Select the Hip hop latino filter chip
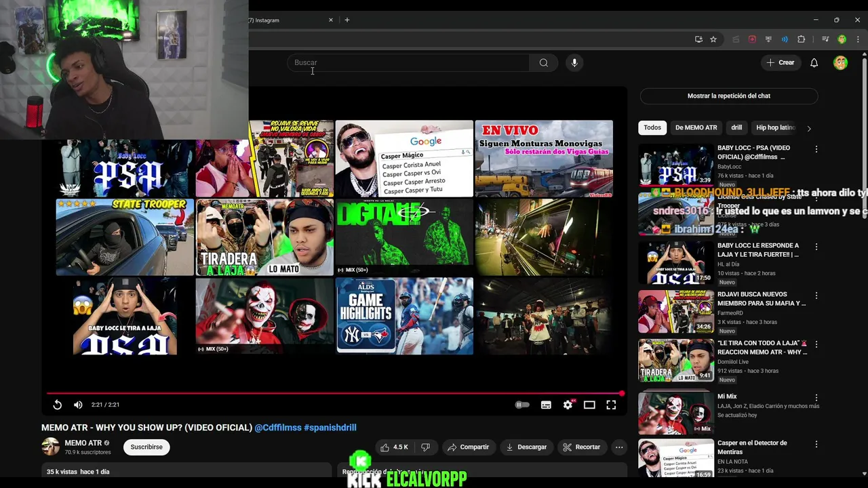The width and height of the screenshot is (868, 488). pos(776,127)
